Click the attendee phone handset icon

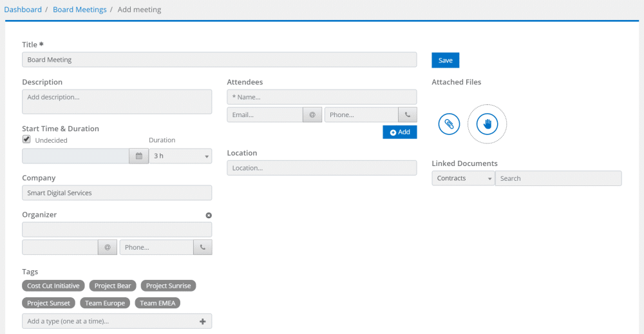click(408, 115)
